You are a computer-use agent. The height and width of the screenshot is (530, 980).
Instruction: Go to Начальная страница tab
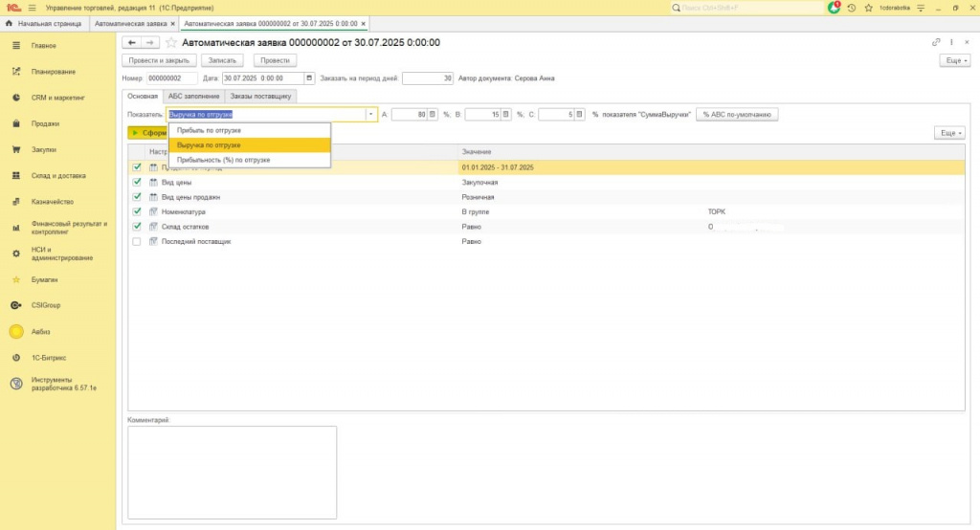(44, 24)
